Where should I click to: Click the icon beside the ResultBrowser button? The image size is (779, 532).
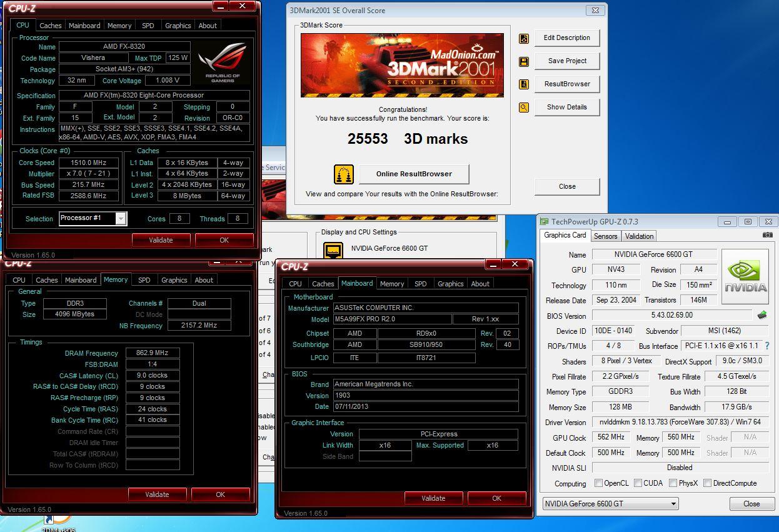[524, 84]
